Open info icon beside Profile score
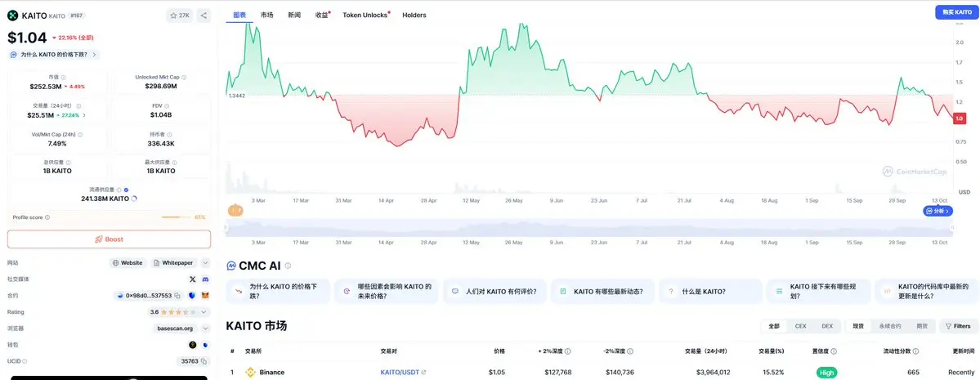 [47, 217]
